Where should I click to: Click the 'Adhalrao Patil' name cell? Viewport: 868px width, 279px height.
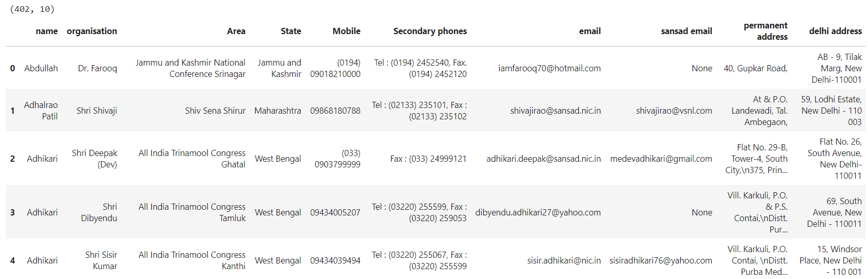tap(41, 111)
